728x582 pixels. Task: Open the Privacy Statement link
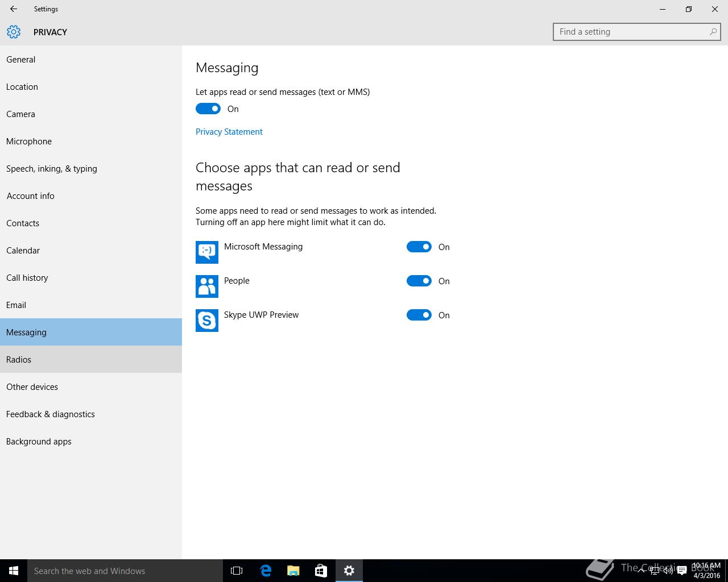(x=229, y=131)
